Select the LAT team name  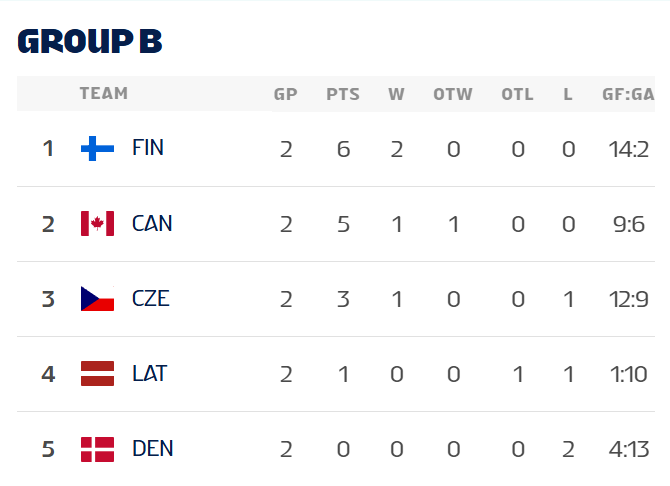[x=149, y=373]
